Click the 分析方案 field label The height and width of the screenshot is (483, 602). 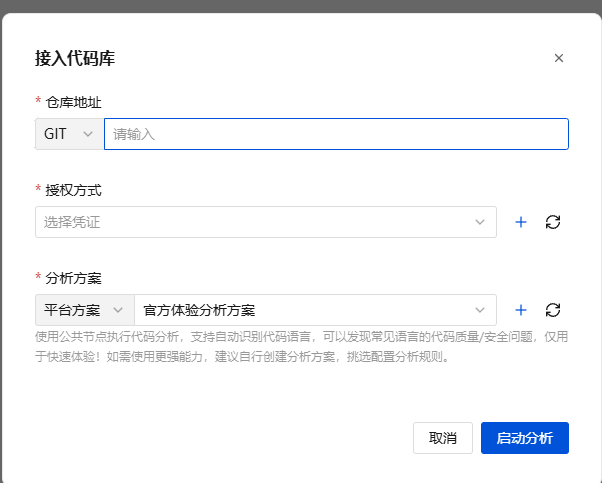click(x=74, y=278)
